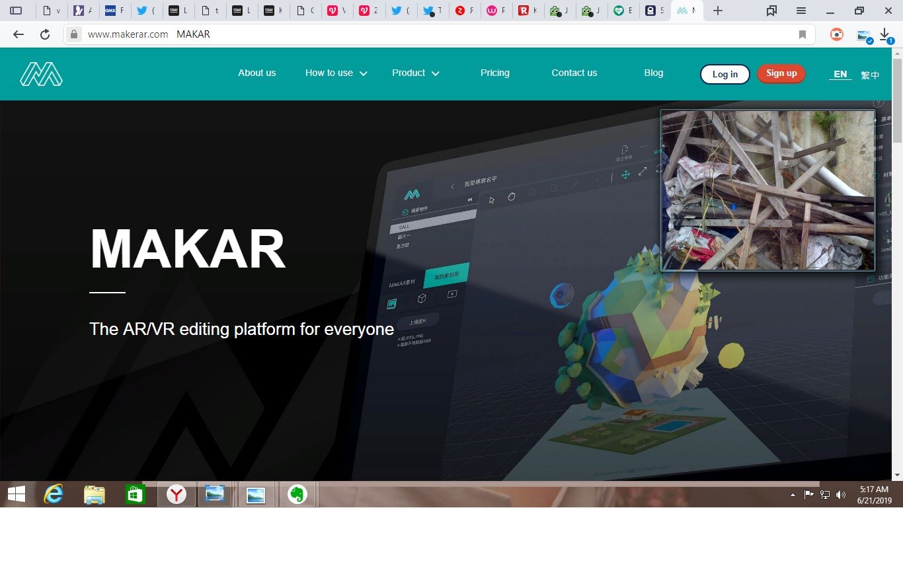
Task: Open File Explorer from the taskbar
Action: click(x=95, y=494)
